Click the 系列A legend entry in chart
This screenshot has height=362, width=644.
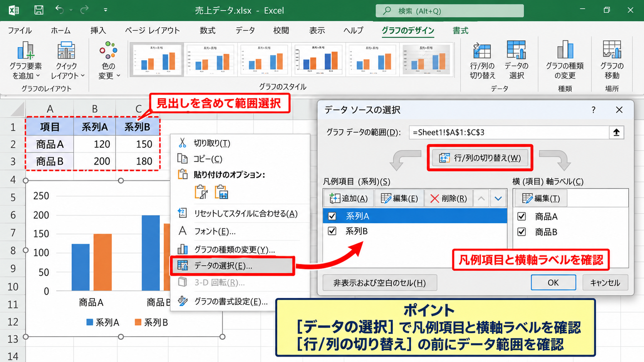(103, 322)
